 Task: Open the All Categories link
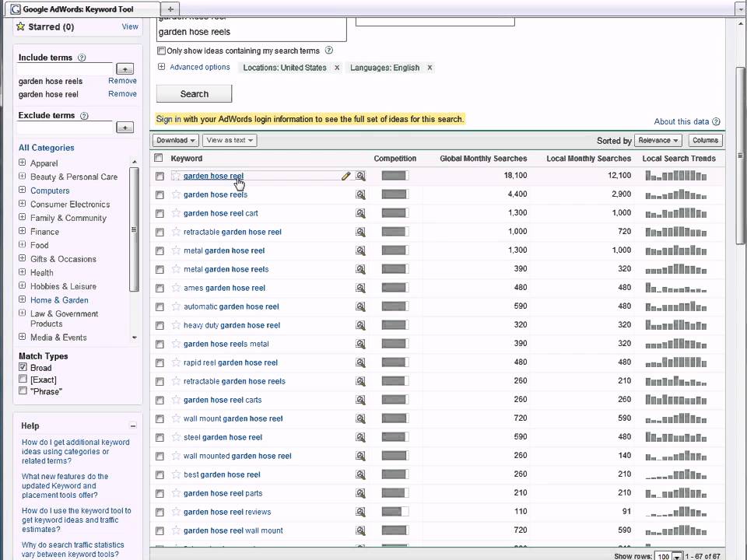pyautogui.click(x=46, y=148)
